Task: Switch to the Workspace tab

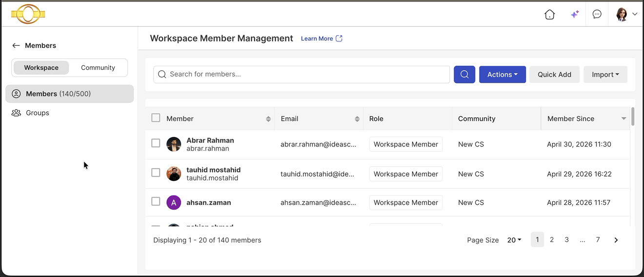Action: tap(41, 68)
